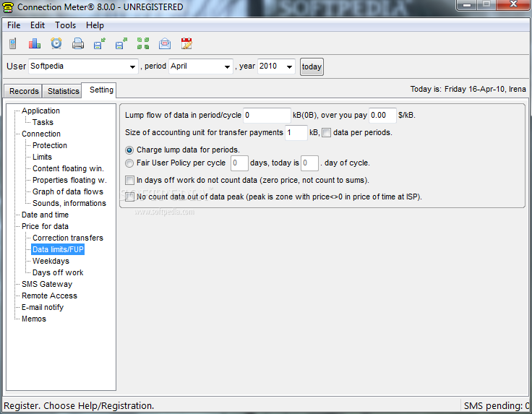Click the Register status bar message

(79, 406)
